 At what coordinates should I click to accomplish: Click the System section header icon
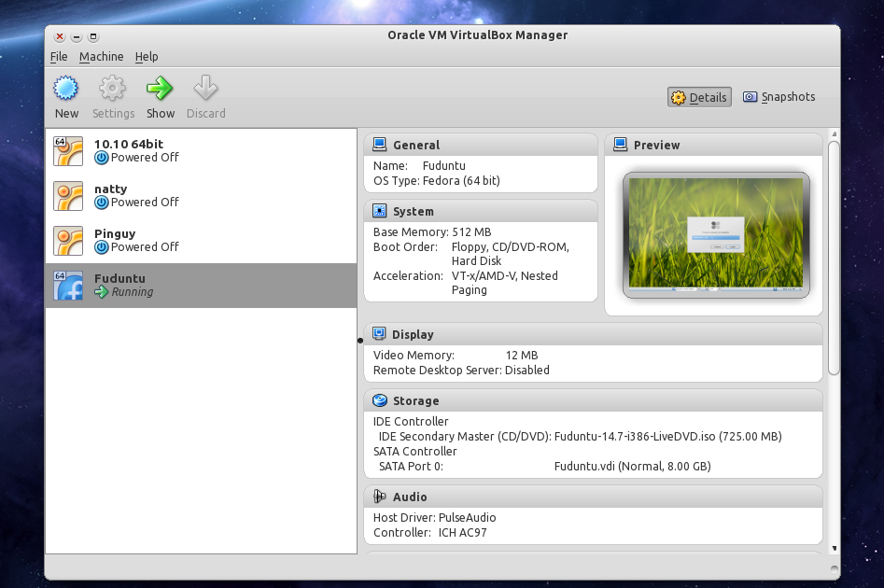(x=379, y=211)
